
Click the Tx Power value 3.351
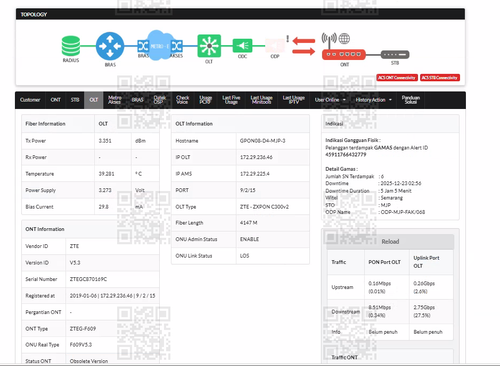pos(105,141)
